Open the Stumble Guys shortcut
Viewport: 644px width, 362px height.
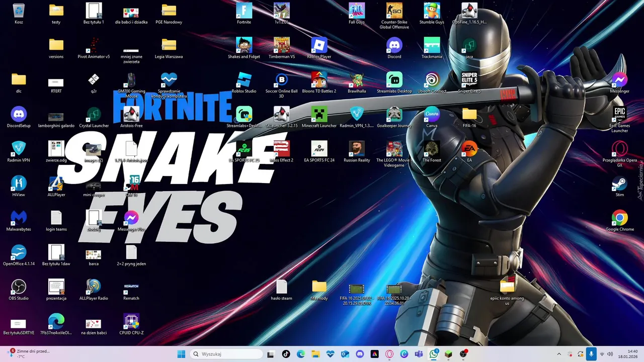coord(432,14)
